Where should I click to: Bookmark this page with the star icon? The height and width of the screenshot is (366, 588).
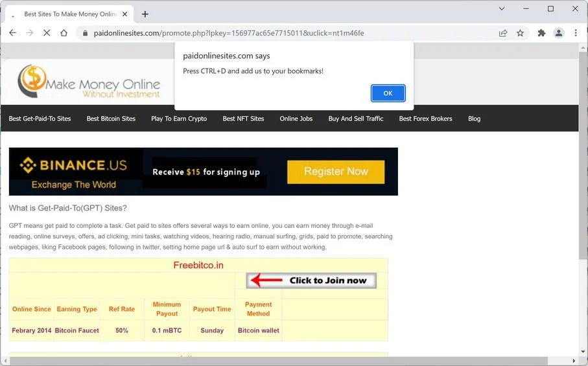[x=520, y=33]
